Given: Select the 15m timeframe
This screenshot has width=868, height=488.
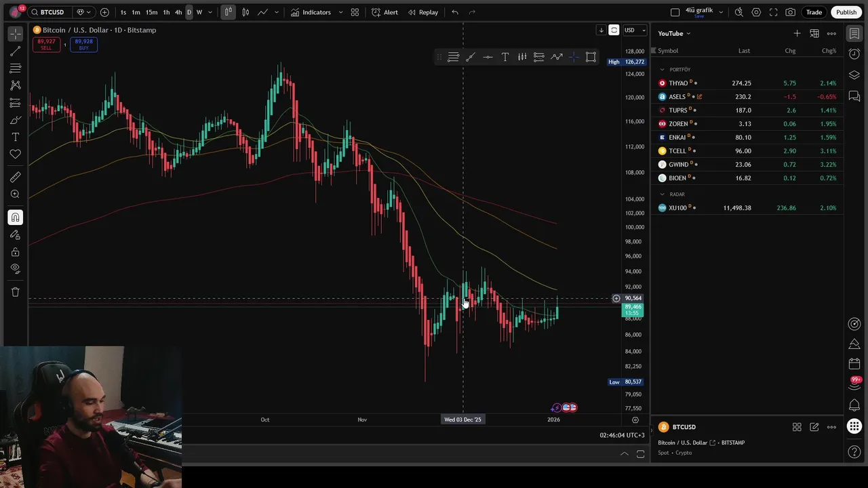Looking at the screenshot, I should pos(152,12).
